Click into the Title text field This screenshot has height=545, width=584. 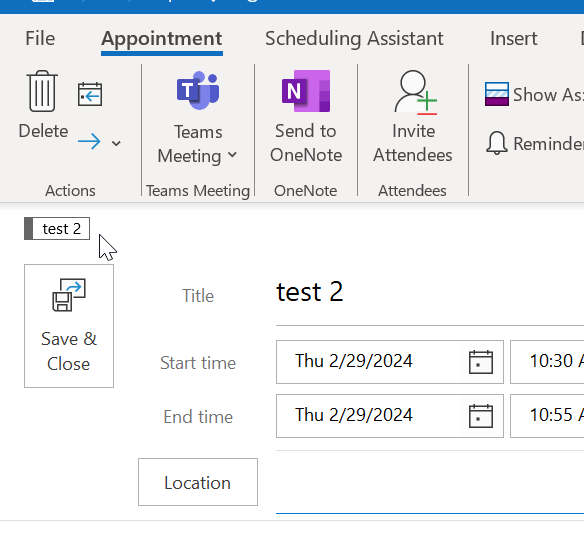click(430, 292)
